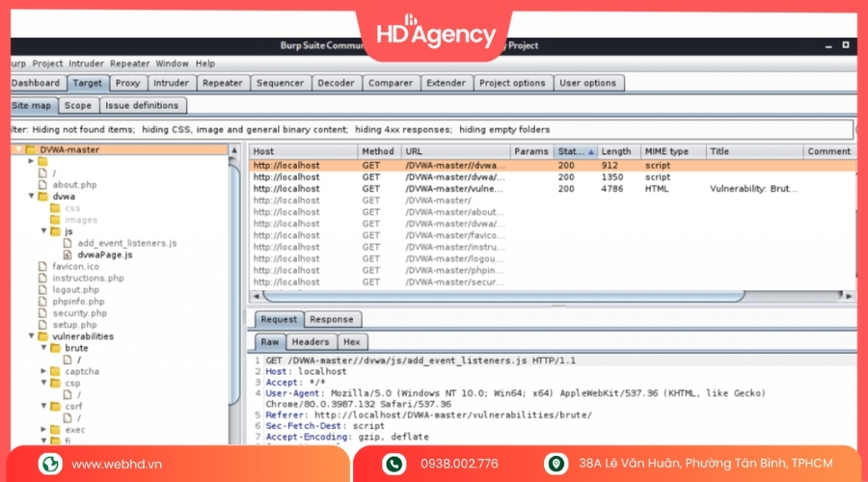
Task: Click the css folder icon
Action: pos(55,208)
